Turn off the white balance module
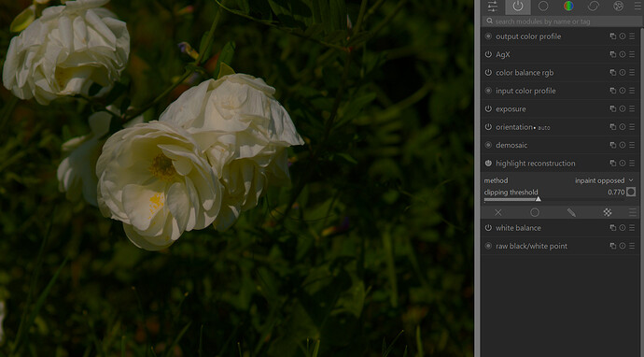This screenshot has width=644, height=357. pos(488,228)
